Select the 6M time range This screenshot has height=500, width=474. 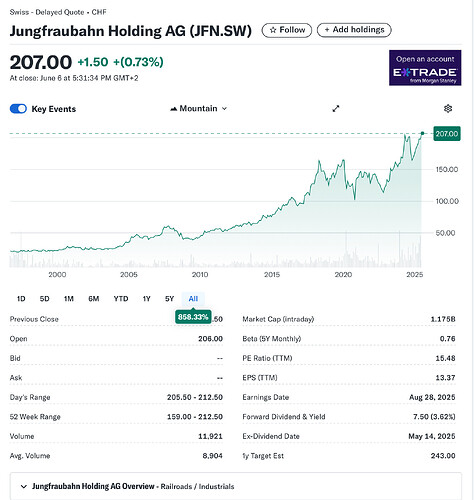click(94, 299)
